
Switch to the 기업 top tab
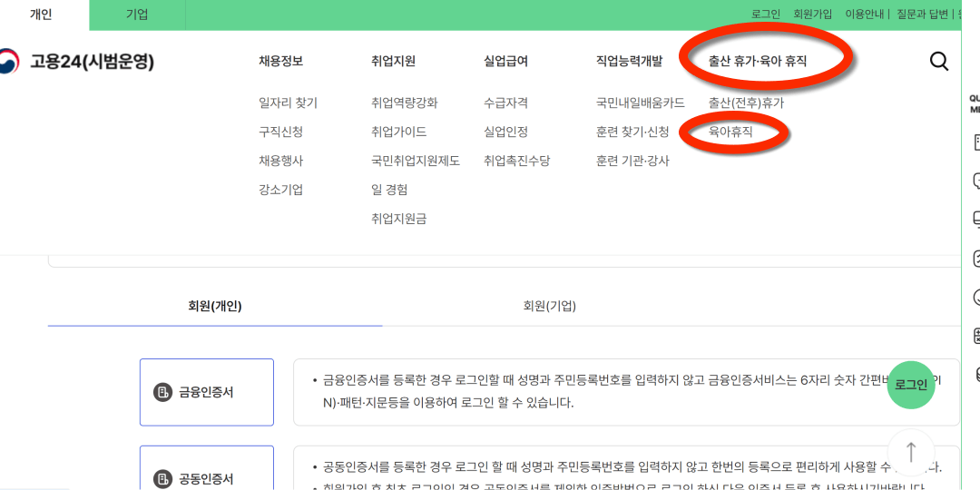(x=138, y=15)
